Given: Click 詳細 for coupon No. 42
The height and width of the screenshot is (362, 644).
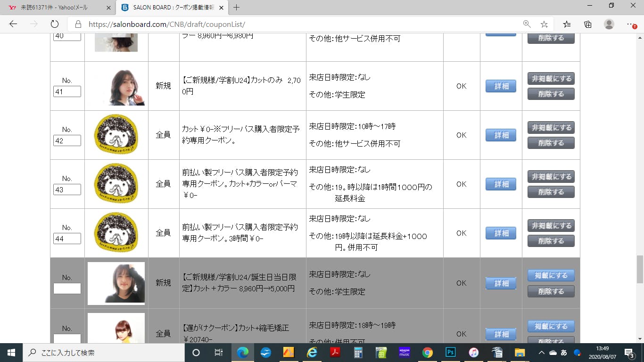Looking at the screenshot, I should 501,135.
